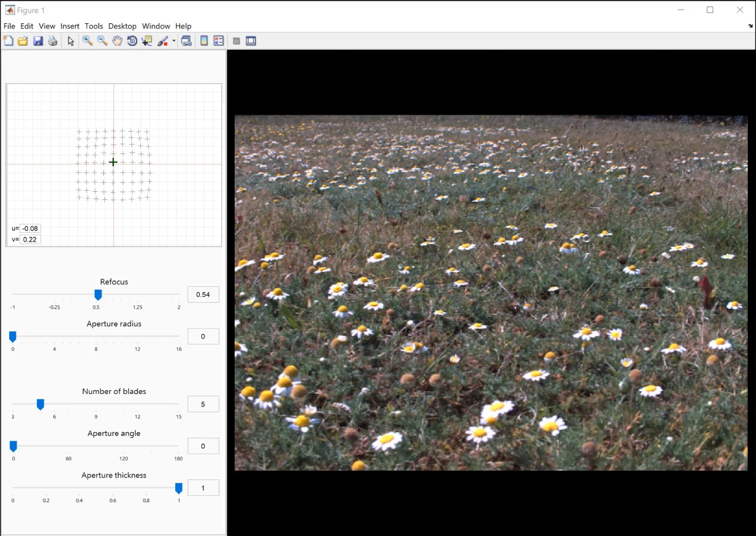Save the figure using the floppy icon
The image size is (756, 536).
pyautogui.click(x=38, y=41)
